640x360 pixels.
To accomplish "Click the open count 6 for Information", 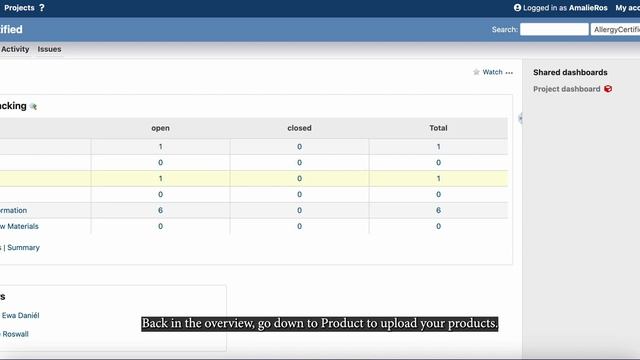I will pos(160,210).
